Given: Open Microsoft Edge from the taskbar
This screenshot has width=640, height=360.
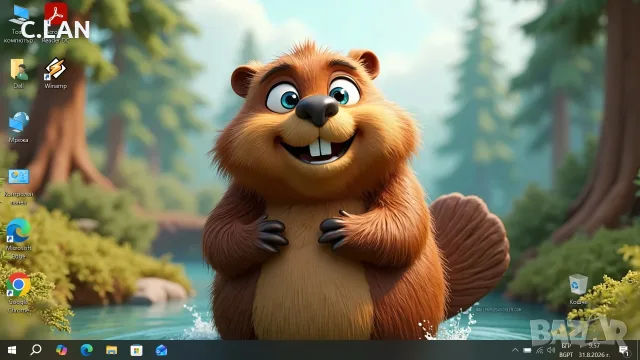Looking at the screenshot, I should click(86, 350).
